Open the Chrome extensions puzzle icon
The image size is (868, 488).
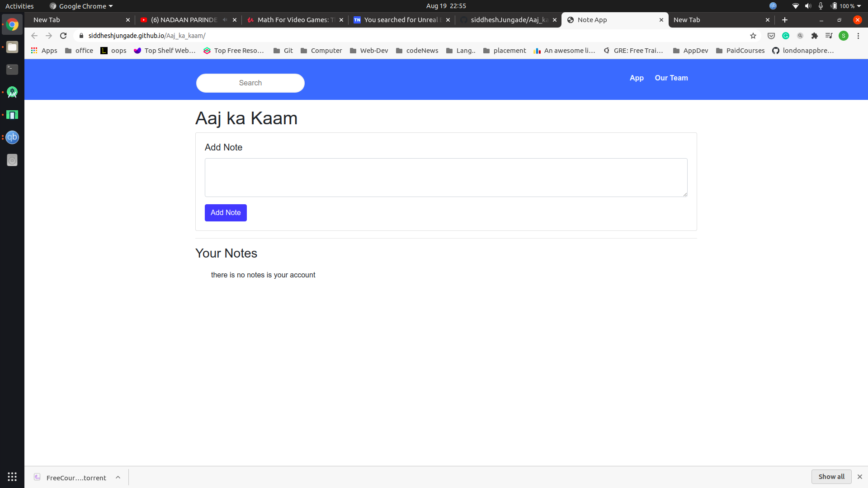click(x=815, y=36)
